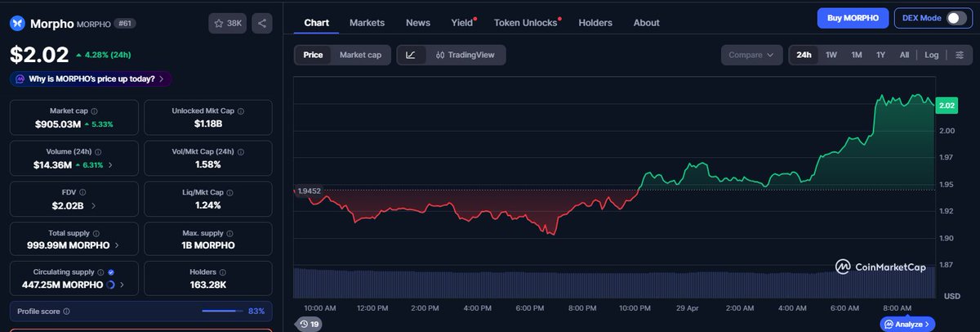Click the Analyze button below chart

point(906,324)
